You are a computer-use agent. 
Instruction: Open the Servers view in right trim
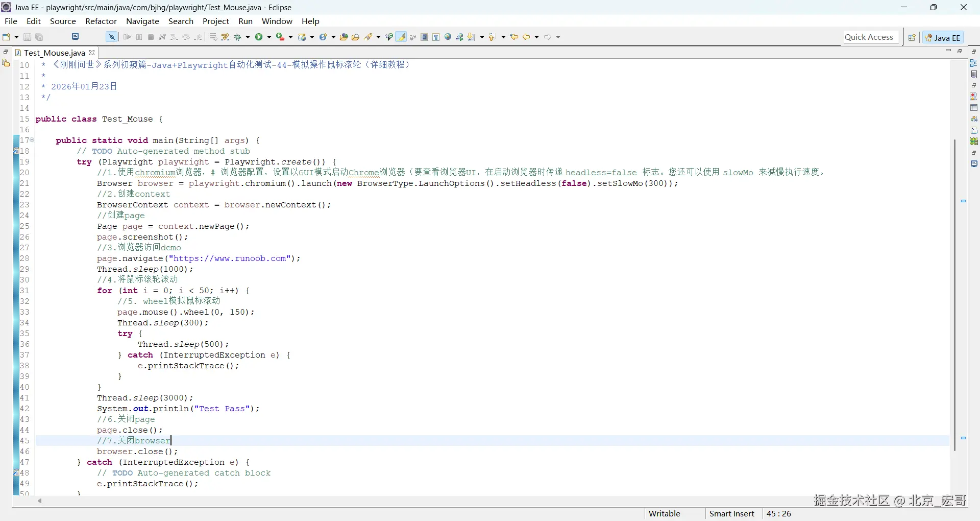coord(974,119)
